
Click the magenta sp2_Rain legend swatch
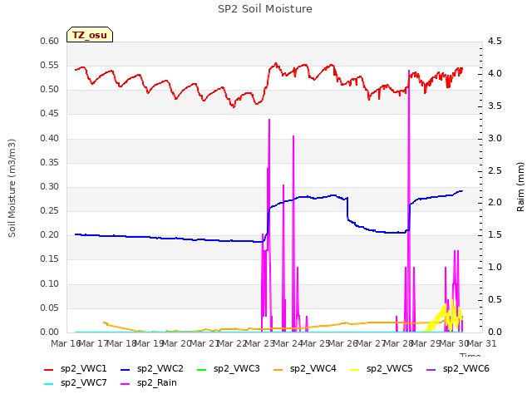126,384
